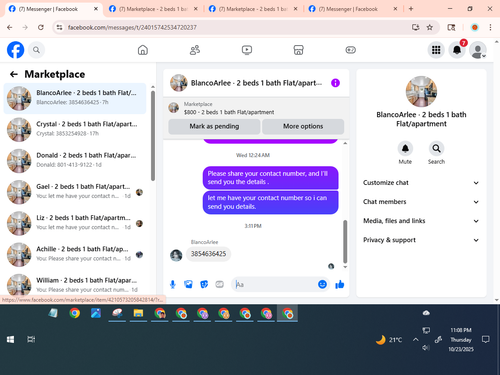Switch to fourth tab Messenger Facebook

coord(353,9)
